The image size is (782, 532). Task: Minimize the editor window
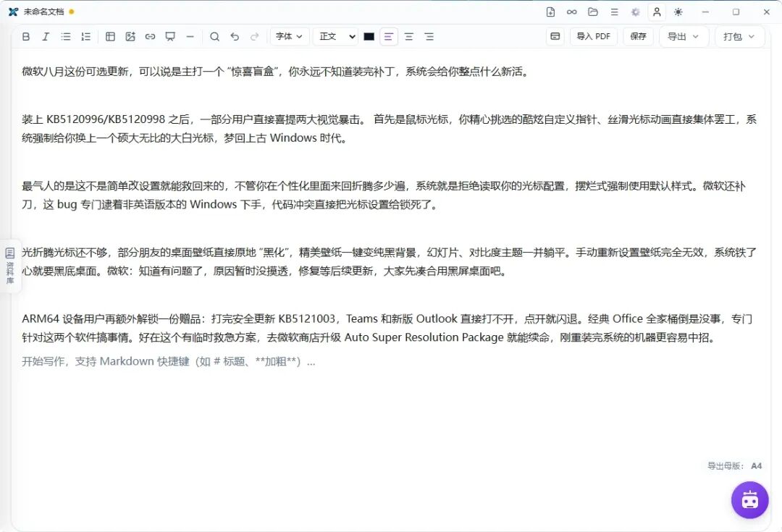click(x=705, y=12)
